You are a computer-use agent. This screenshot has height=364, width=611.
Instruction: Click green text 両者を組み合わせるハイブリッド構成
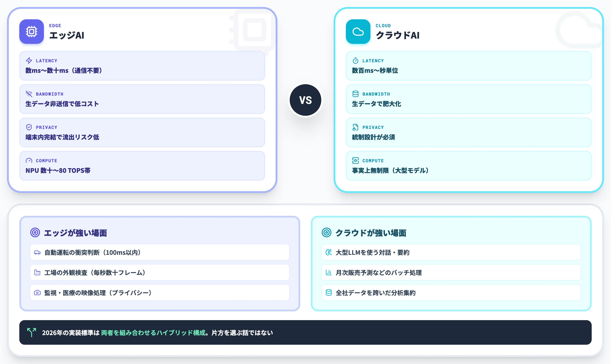pyautogui.click(x=153, y=333)
